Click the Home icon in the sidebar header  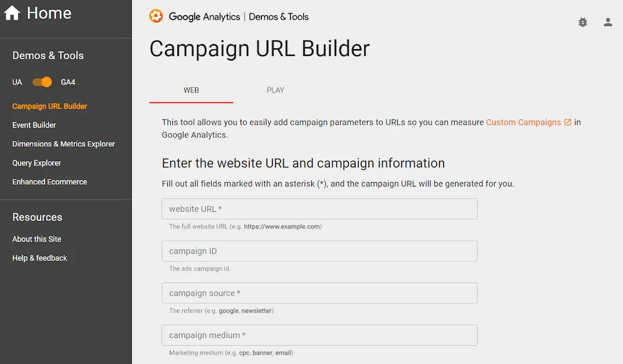(x=11, y=12)
